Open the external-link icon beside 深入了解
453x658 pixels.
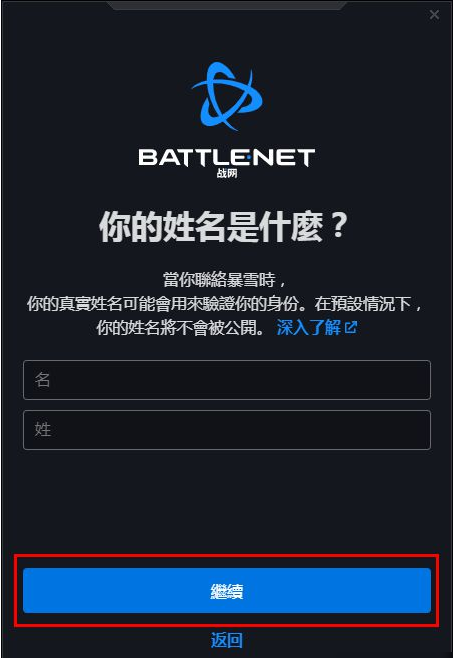(351, 327)
